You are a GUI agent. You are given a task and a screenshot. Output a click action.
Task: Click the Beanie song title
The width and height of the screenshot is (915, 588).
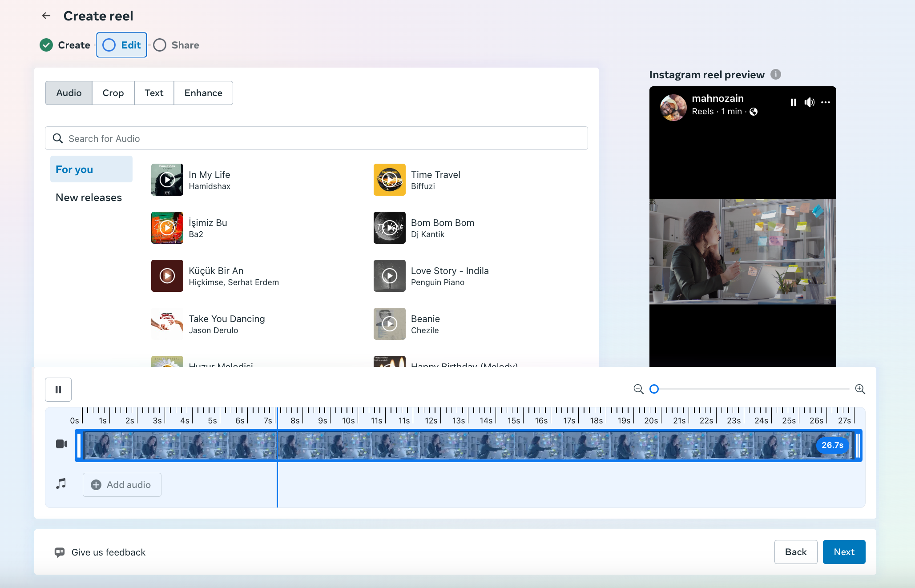click(425, 319)
